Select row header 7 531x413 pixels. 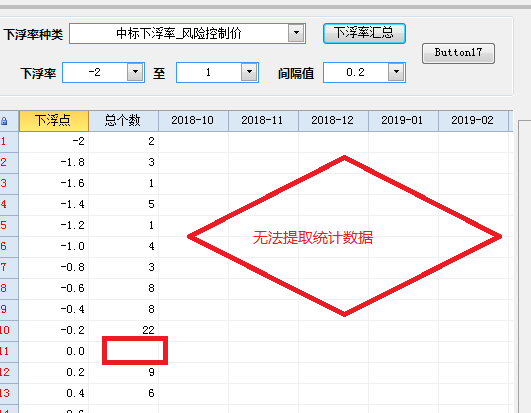click(9, 267)
